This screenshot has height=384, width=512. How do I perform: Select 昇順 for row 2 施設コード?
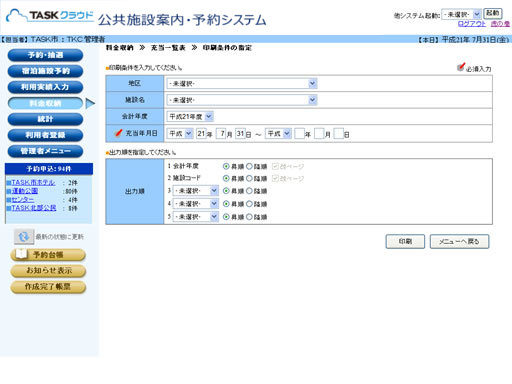point(226,178)
